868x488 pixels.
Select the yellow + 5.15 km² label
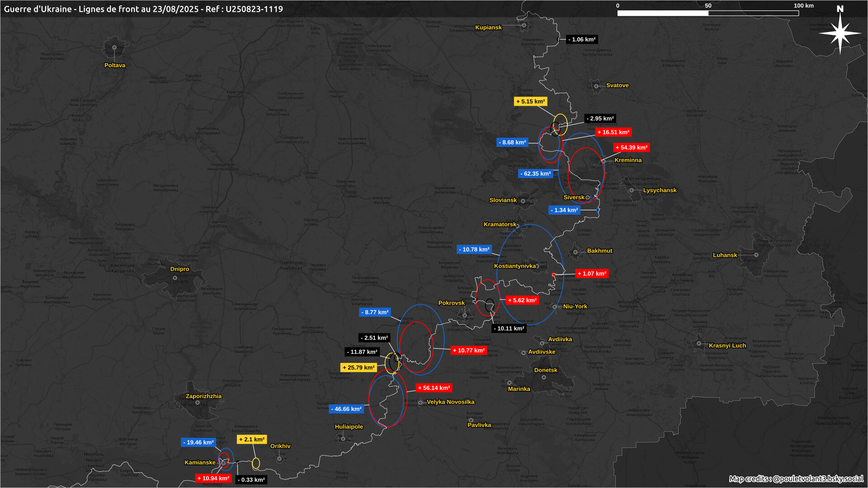click(x=530, y=102)
